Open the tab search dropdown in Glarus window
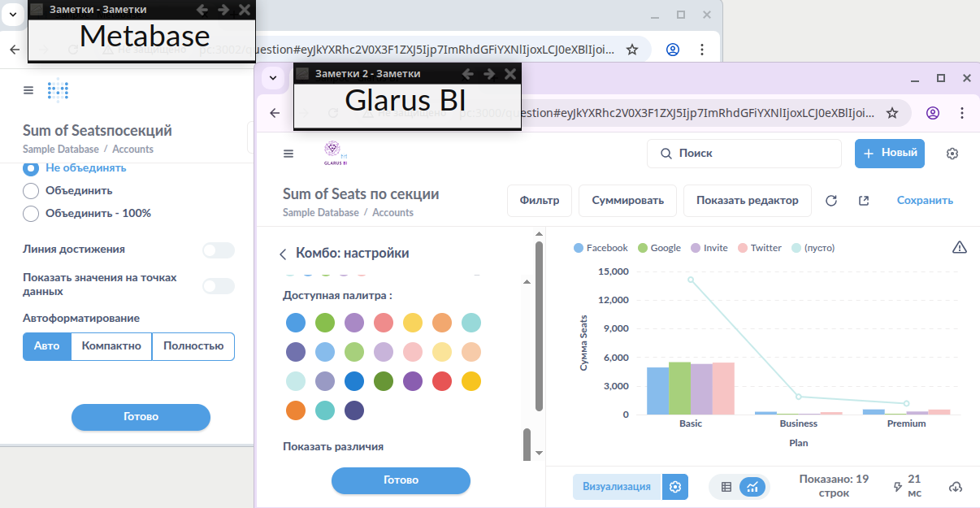This screenshot has height=508, width=980. pyautogui.click(x=273, y=78)
